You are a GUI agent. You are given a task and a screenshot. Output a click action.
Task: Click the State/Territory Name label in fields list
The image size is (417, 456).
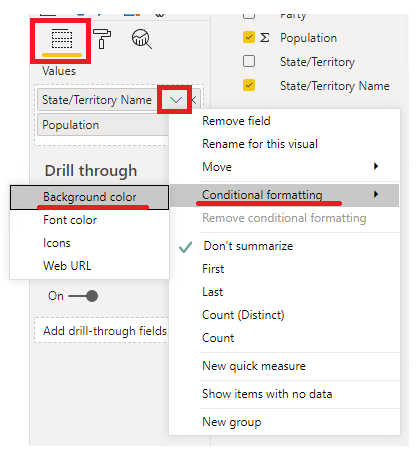tap(335, 86)
